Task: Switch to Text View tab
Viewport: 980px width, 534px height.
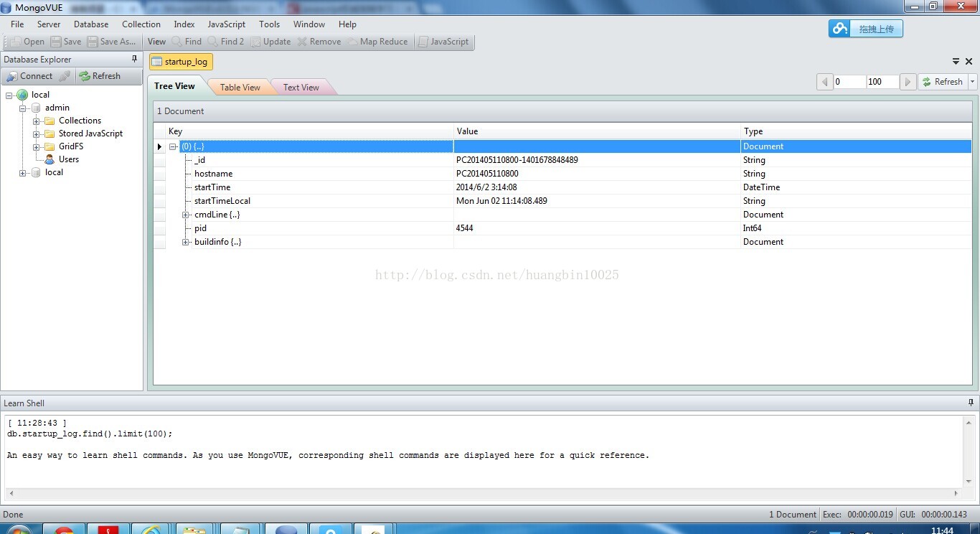Action: (x=301, y=88)
